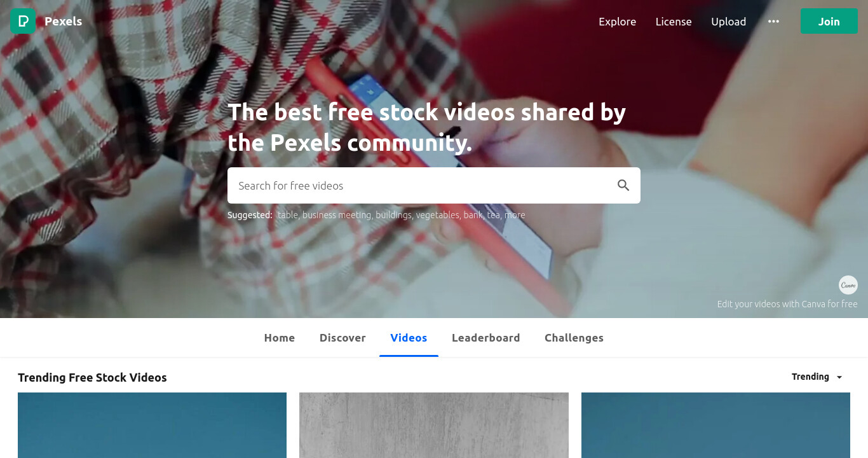
Task: Click the suggested term vegetables
Action: click(437, 215)
